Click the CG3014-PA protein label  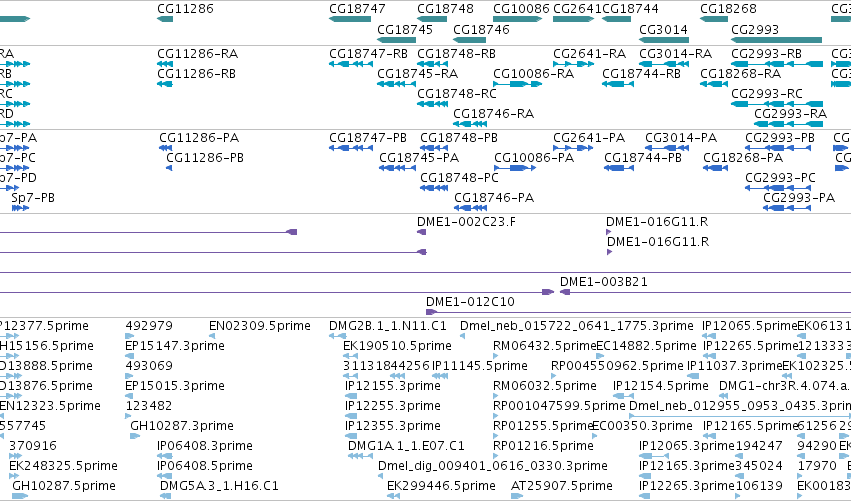pos(681,138)
